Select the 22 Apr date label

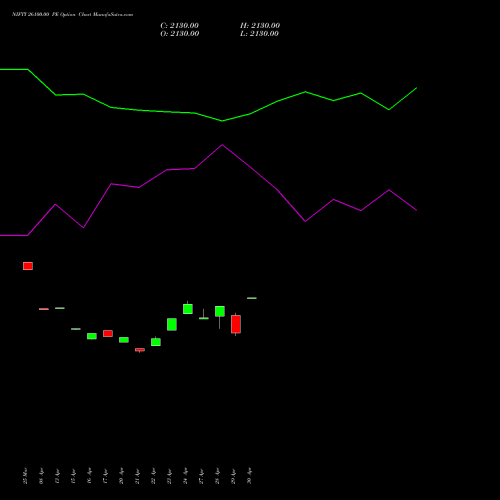click(x=153, y=476)
